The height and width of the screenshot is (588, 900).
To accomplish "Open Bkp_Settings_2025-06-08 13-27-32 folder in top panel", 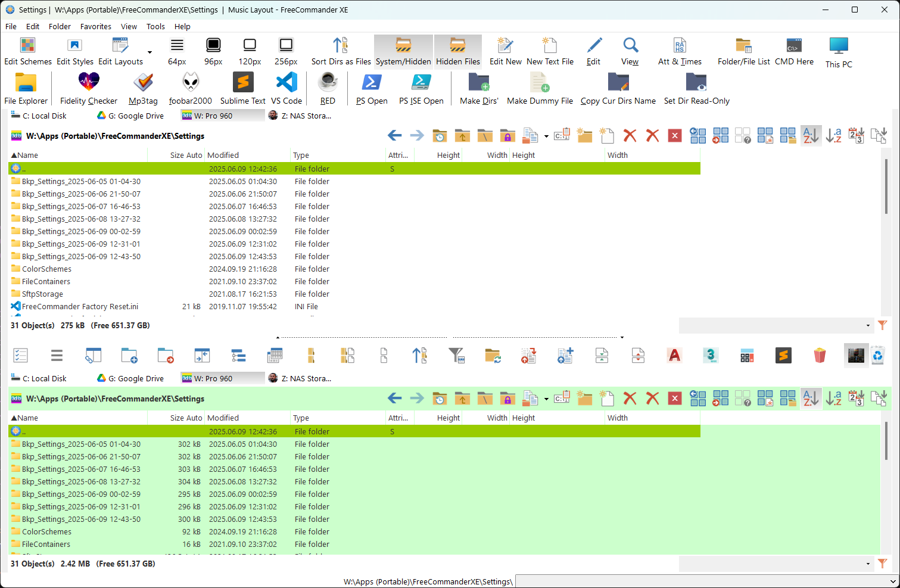I will (81, 219).
